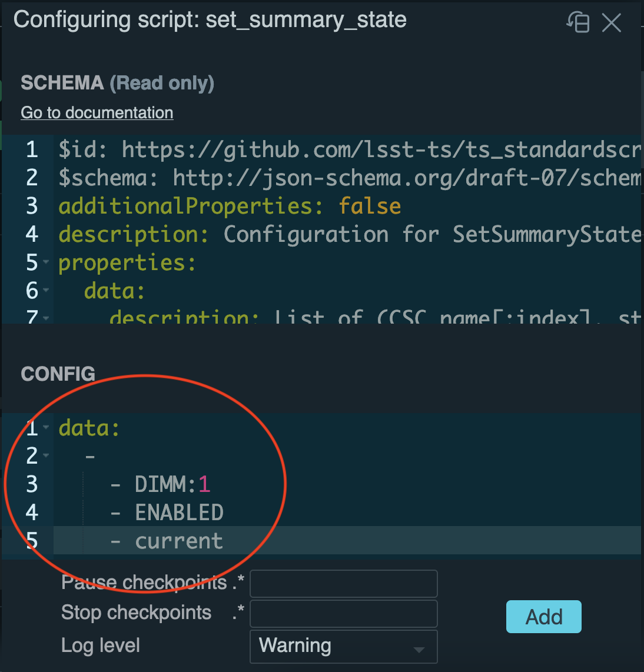Viewport: 644px width, 672px height.
Task: Click the swap/rotate panel icon
Action: [577, 22]
